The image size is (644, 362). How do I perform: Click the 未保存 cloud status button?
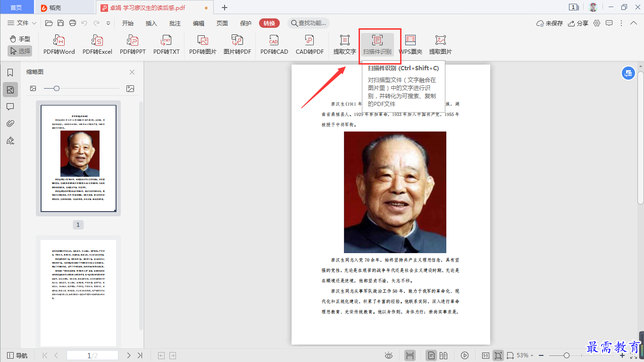click(x=550, y=23)
